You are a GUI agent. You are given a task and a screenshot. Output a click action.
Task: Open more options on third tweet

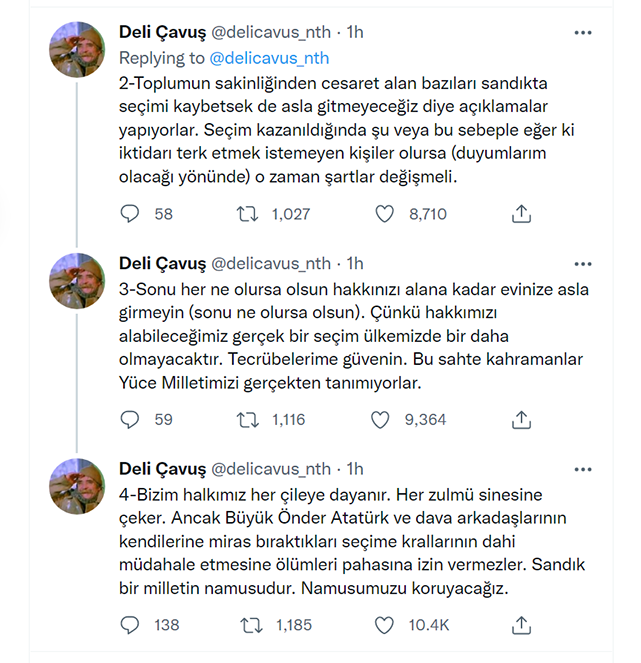pyautogui.click(x=583, y=468)
